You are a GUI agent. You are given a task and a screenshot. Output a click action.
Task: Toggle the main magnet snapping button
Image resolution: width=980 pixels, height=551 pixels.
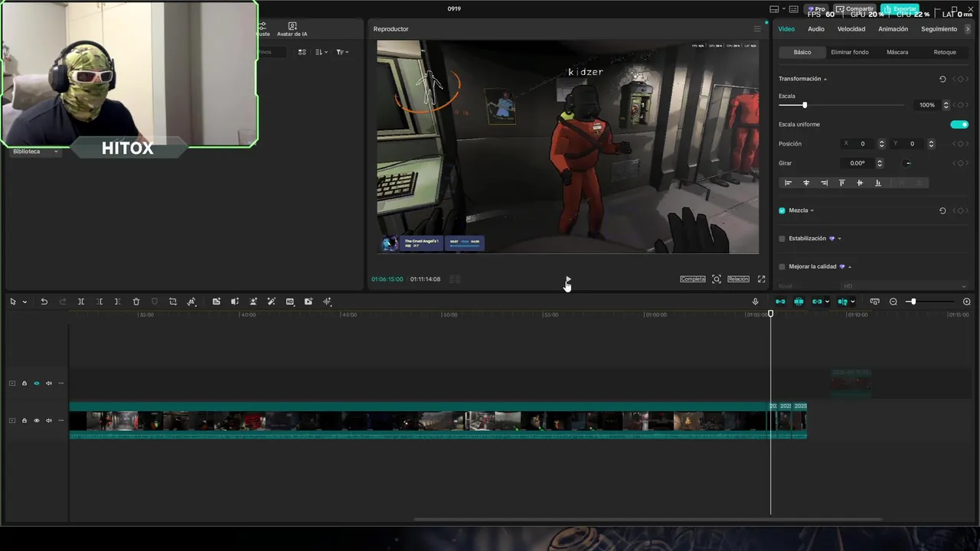pos(780,302)
